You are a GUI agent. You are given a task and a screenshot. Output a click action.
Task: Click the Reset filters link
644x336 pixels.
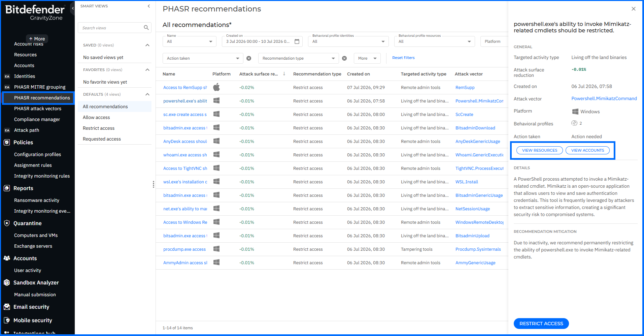tap(403, 58)
